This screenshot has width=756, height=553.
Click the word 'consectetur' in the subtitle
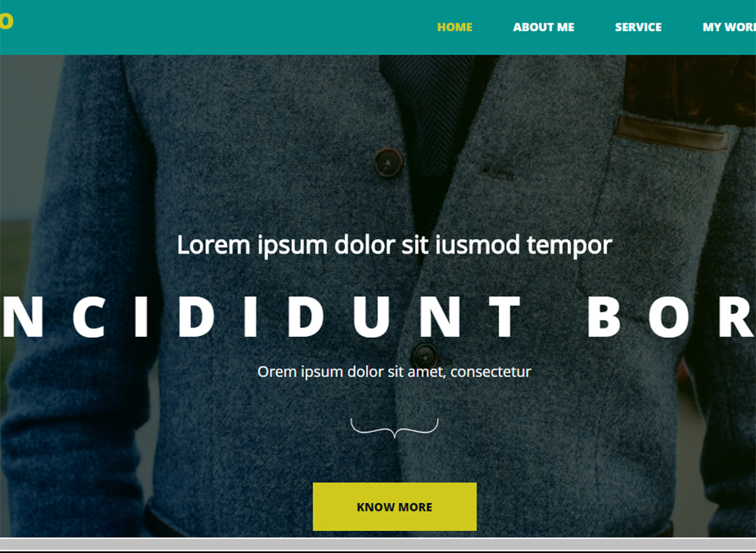[x=491, y=372]
